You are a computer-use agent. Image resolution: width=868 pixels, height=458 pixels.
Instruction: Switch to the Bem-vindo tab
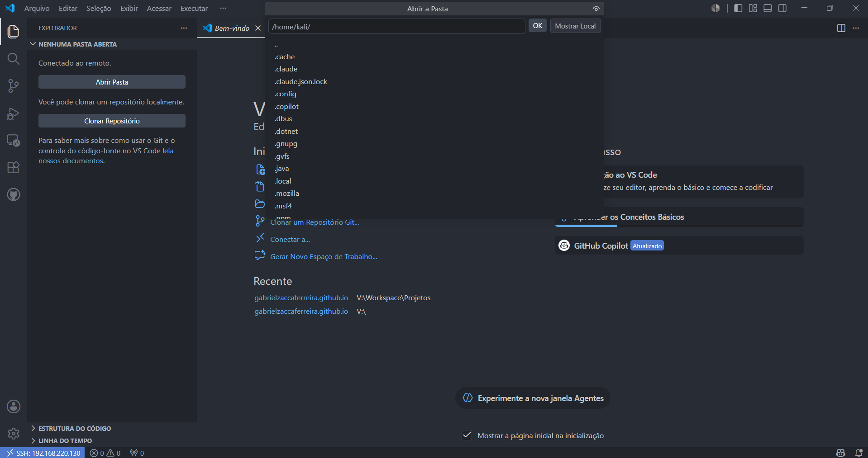(231, 28)
